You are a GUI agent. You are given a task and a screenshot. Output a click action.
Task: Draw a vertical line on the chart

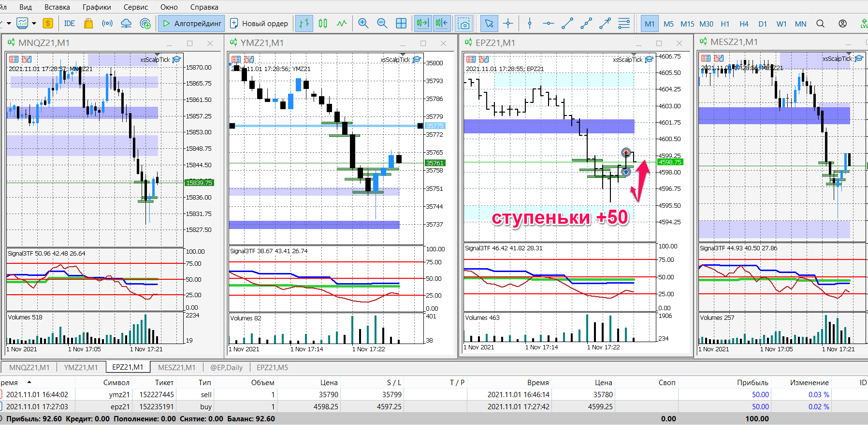[x=530, y=23]
